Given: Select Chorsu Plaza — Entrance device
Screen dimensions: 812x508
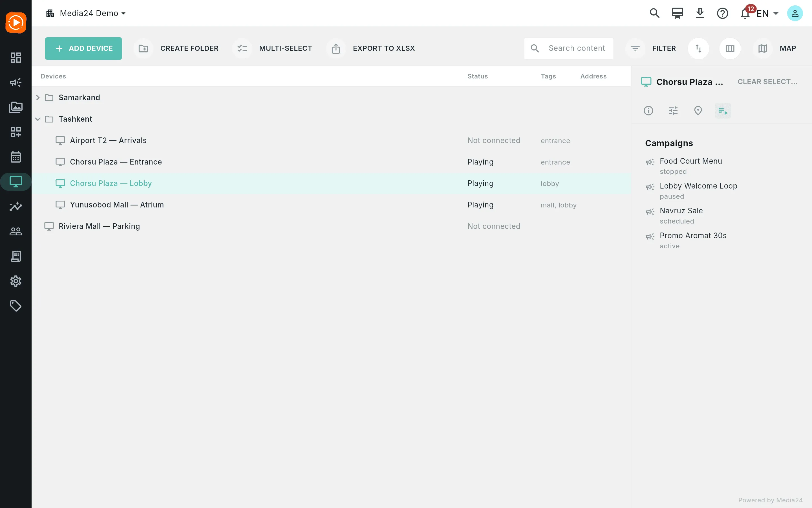Looking at the screenshot, I should tap(331, 162).
